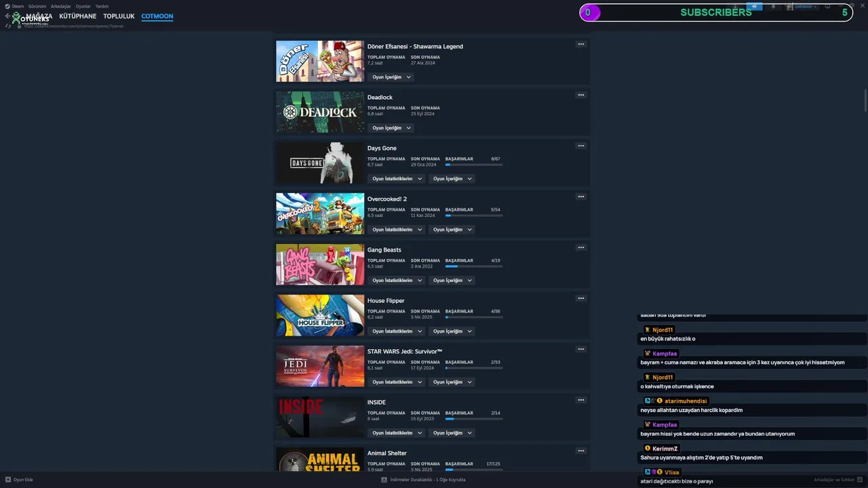Expand Oyun İçeriğim for STAR WARS Jedi: Survivor
868x488 pixels.
[x=452, y=382]
